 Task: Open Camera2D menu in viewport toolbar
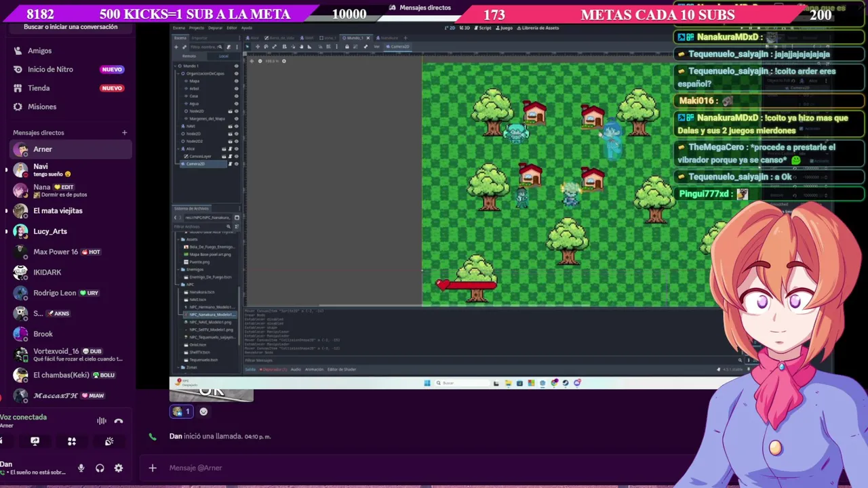pyautogui.click(x=399, y=47)
